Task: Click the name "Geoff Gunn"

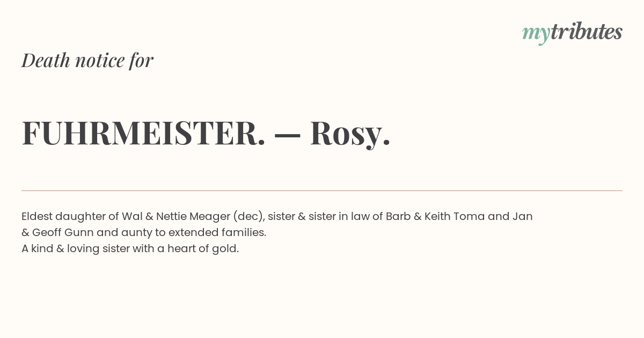Action: tap(63, 232)
